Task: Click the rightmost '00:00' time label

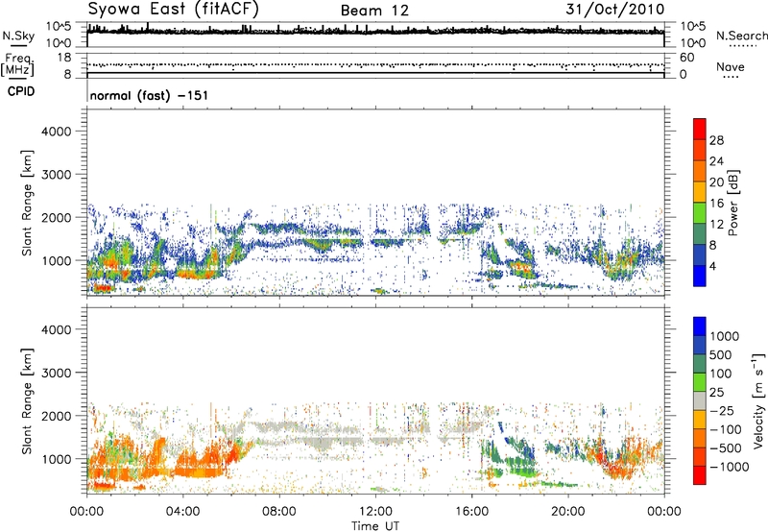Action: tap(664, 512)
